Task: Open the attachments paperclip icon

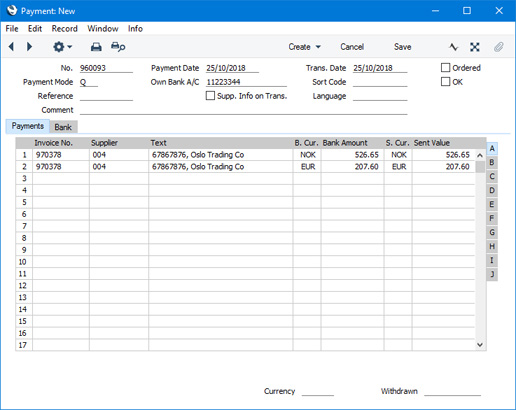Action: point(499,47)
